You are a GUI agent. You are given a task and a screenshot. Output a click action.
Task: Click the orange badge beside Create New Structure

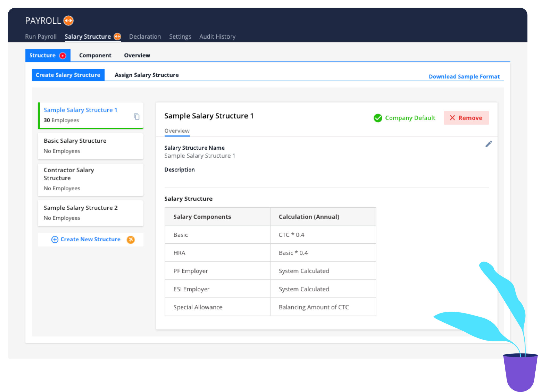click(x=131, y=239)
